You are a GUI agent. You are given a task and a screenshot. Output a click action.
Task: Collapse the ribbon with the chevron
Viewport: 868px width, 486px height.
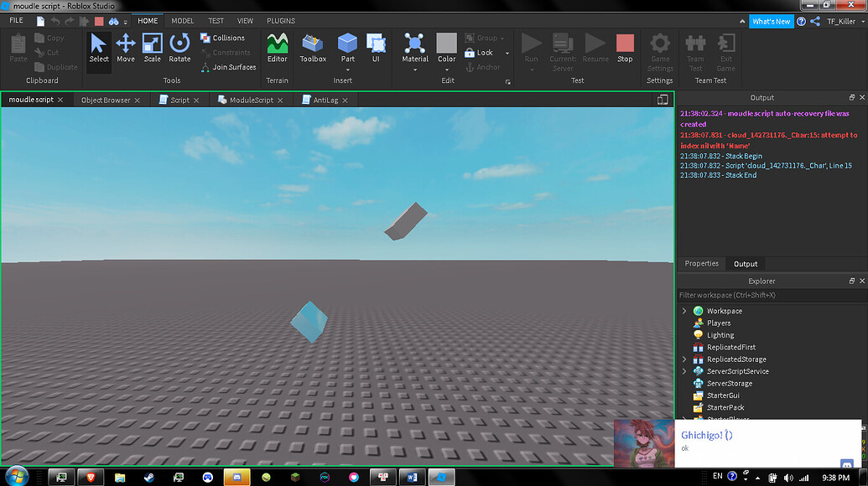[x=742, y=21]
